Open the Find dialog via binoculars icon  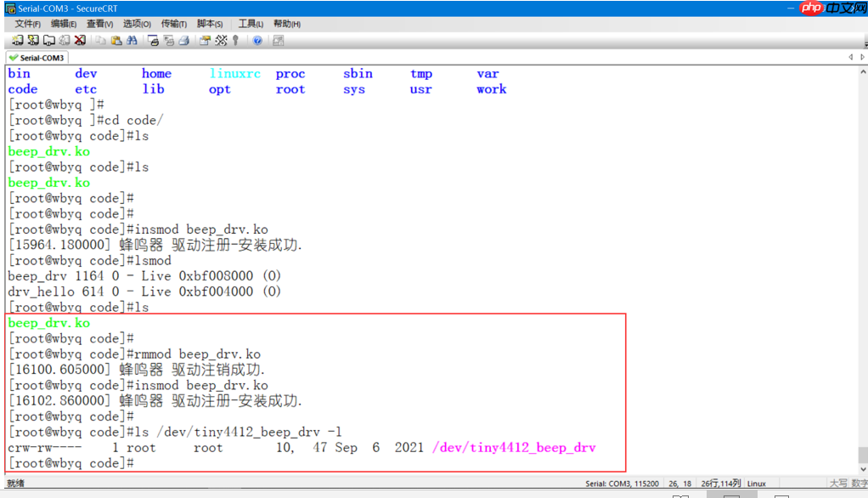[131, 41]
